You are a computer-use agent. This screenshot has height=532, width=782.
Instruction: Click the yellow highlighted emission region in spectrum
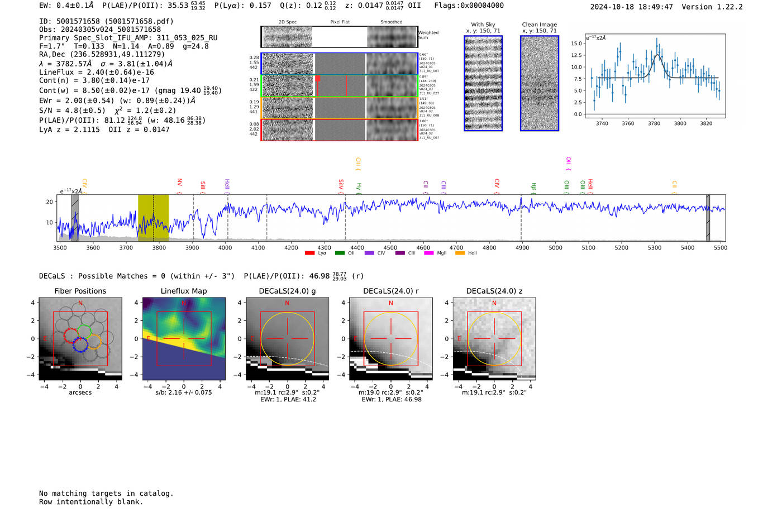pyautogui.click(x=153, y=218)
